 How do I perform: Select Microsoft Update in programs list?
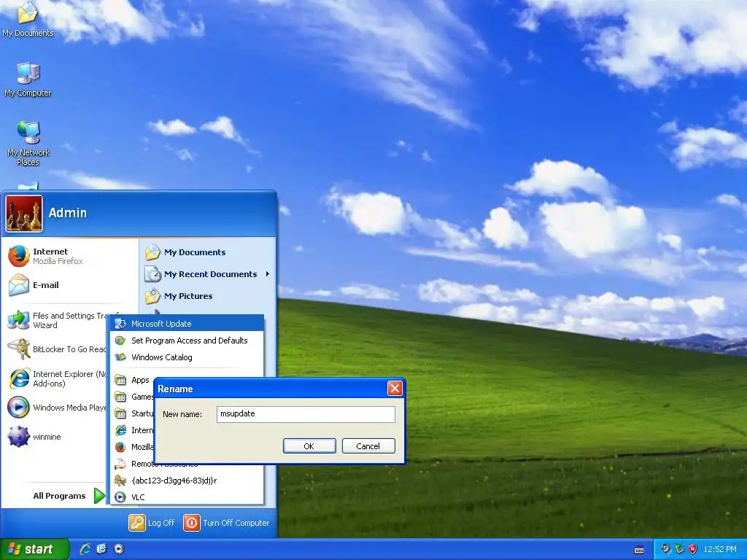point(187,323)
